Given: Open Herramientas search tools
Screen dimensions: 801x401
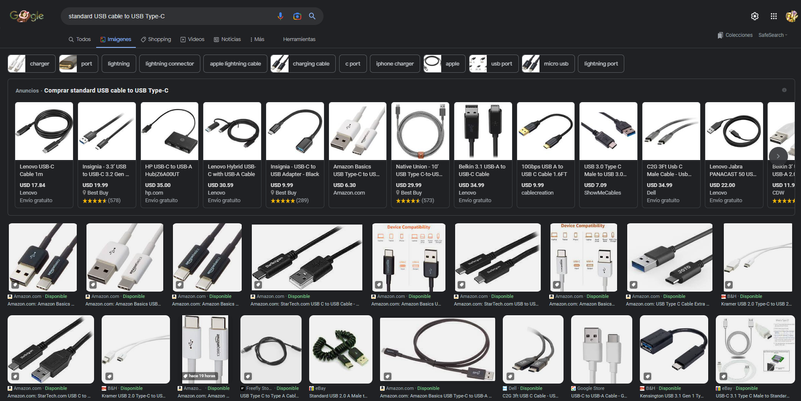Looking at the screenshot, I should point(299,39).
